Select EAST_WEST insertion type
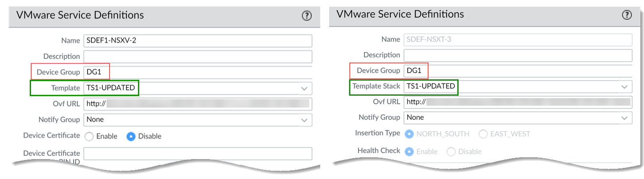644x179 pixels. click(x=482, y=133)
